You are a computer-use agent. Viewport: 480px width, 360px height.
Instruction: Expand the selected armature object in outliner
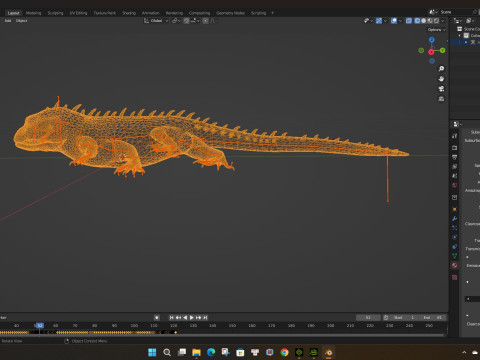coord(466,42)
